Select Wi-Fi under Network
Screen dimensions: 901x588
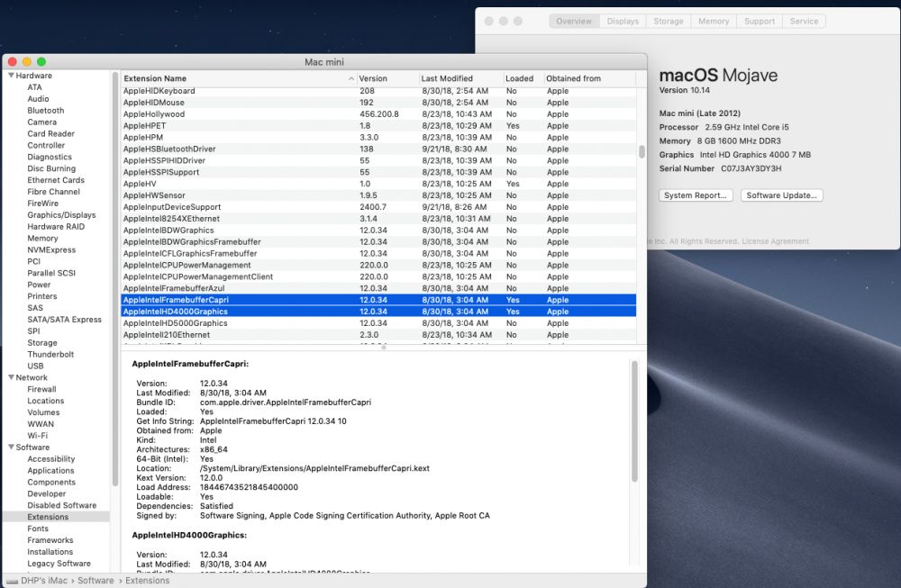coord(41,435)
